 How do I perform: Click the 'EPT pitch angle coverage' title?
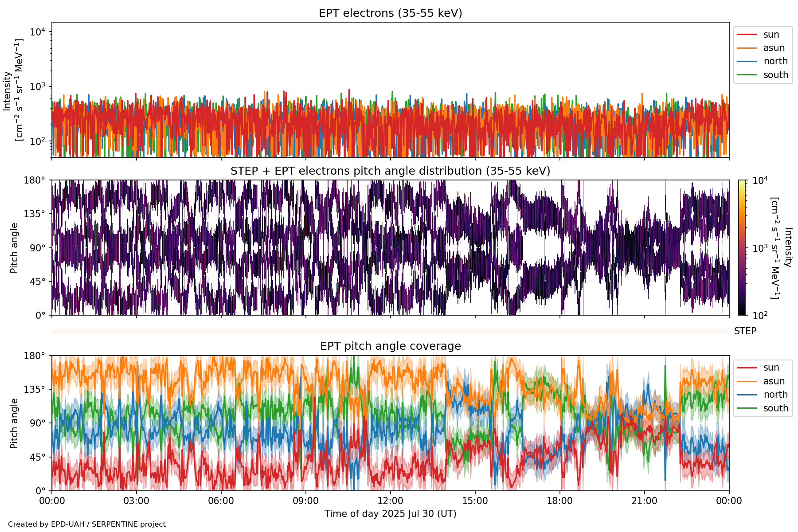coord(390,346)
